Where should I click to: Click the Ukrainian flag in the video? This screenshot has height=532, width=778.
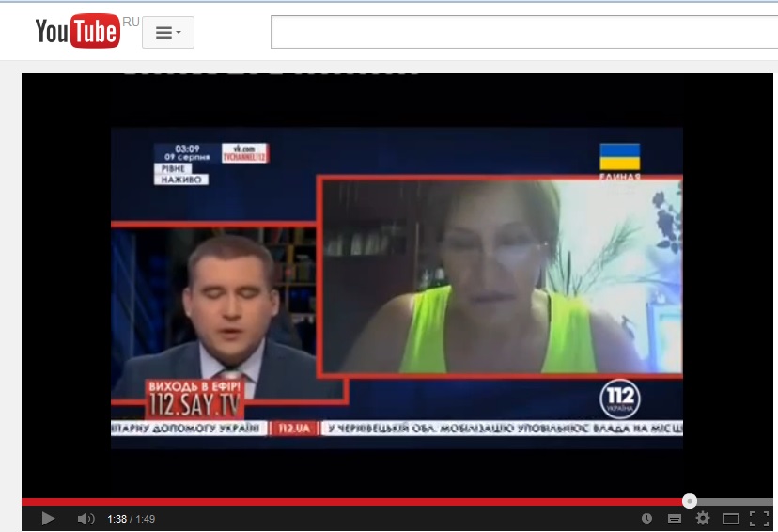coord(620,156)
